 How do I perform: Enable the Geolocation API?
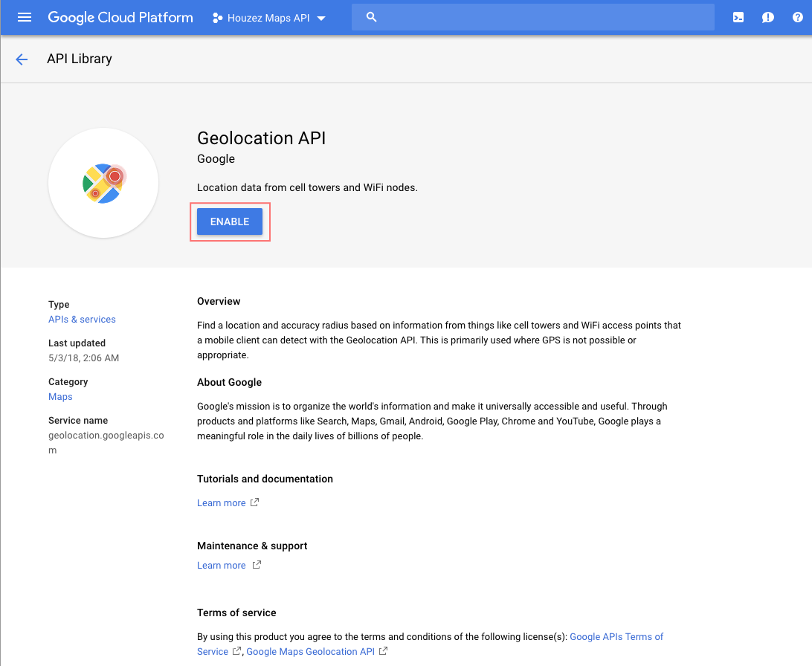pyautogui.click(x=230, y=222)
